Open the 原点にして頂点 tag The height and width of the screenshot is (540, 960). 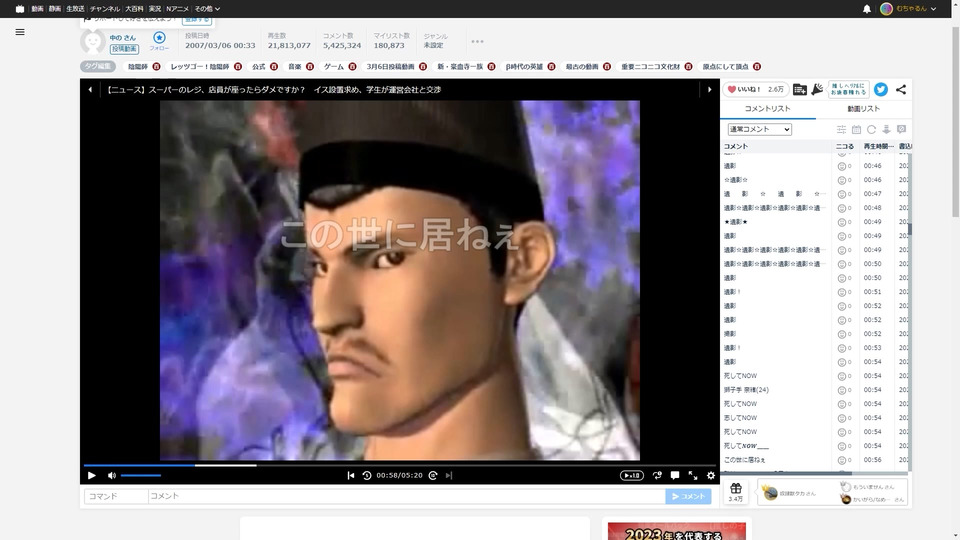pos(726,66)
